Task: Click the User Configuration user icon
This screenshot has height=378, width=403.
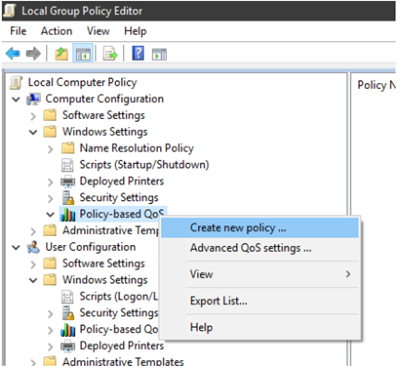Action: pos(33,247)
